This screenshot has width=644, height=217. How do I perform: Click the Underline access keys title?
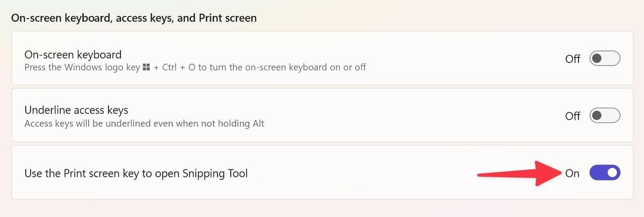(76, 110)
